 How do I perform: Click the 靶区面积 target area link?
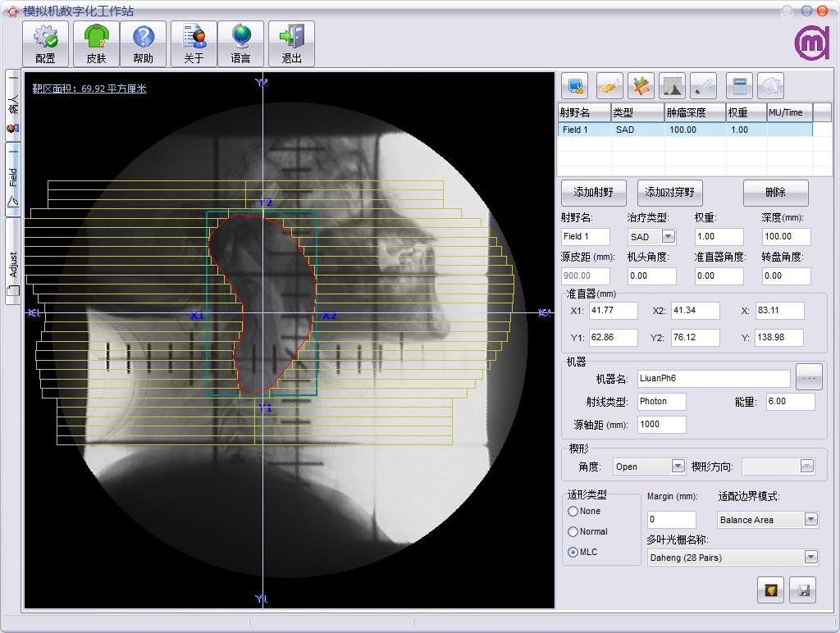[89, 89]
